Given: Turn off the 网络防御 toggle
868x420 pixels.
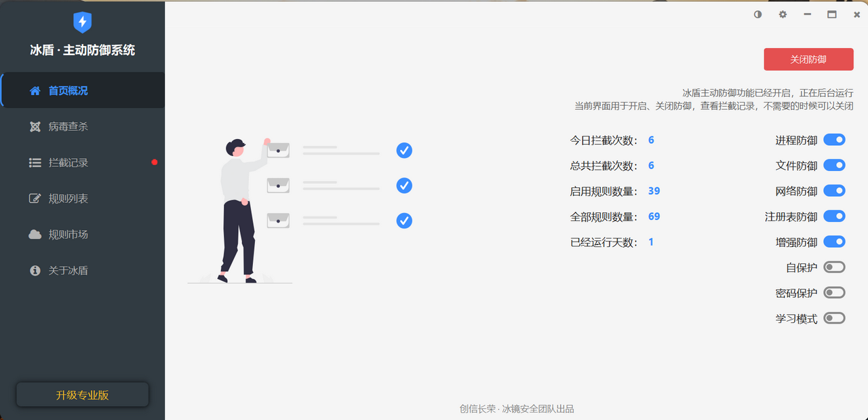Looking at the screenshot, I should pyautogui.click(x=834, y=191).
